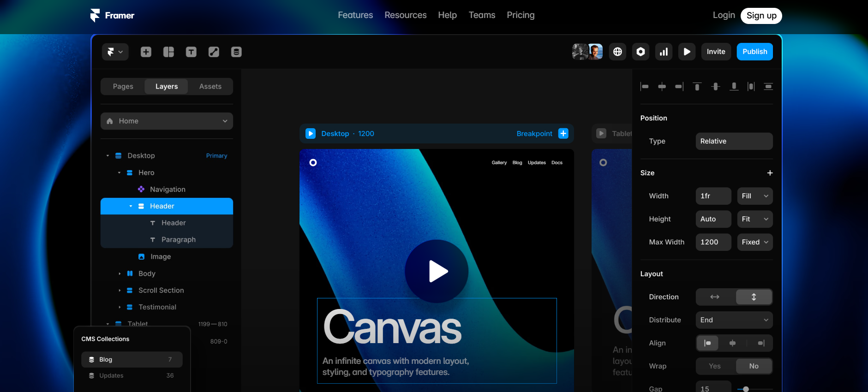Click the Height Auto input field

coord(713,219)
